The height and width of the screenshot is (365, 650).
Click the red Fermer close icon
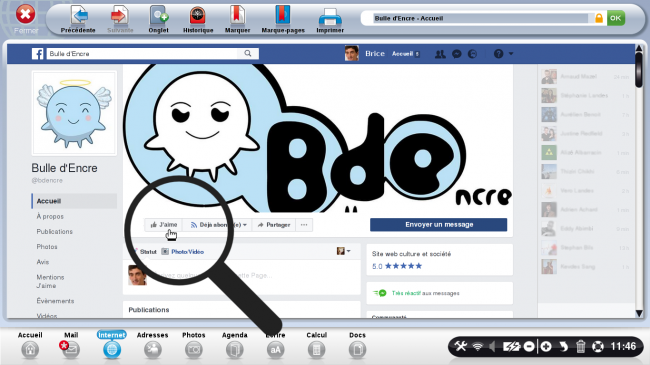click(x=25, y=15)
